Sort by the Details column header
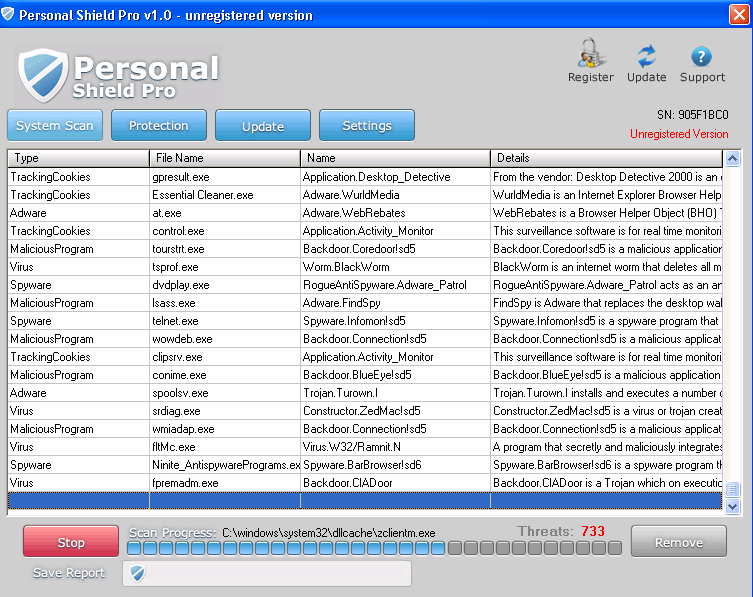 [x=605, y=158]
